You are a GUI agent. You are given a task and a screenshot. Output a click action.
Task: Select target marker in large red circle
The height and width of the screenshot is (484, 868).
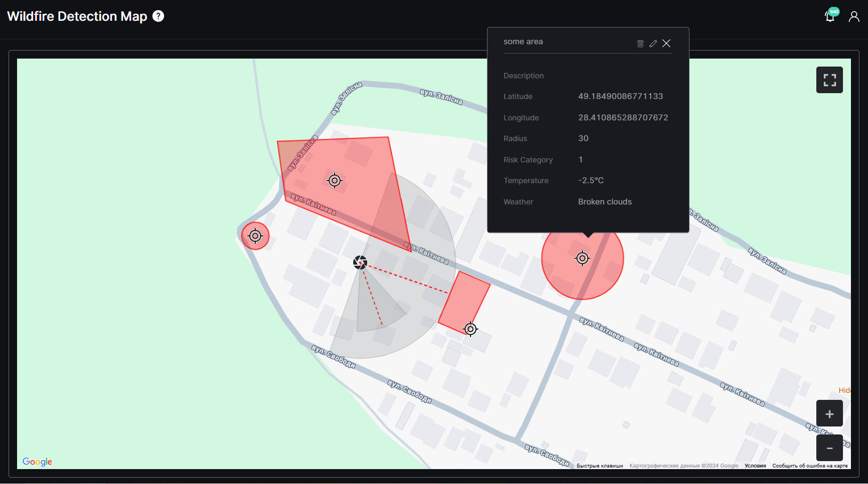click(x=582, y=258)
